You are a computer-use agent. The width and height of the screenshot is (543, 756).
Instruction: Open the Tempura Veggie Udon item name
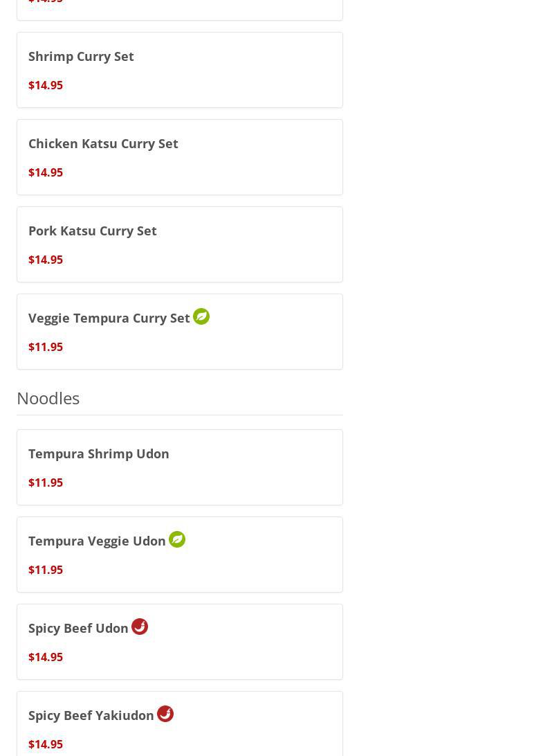(x=97, y=541)
